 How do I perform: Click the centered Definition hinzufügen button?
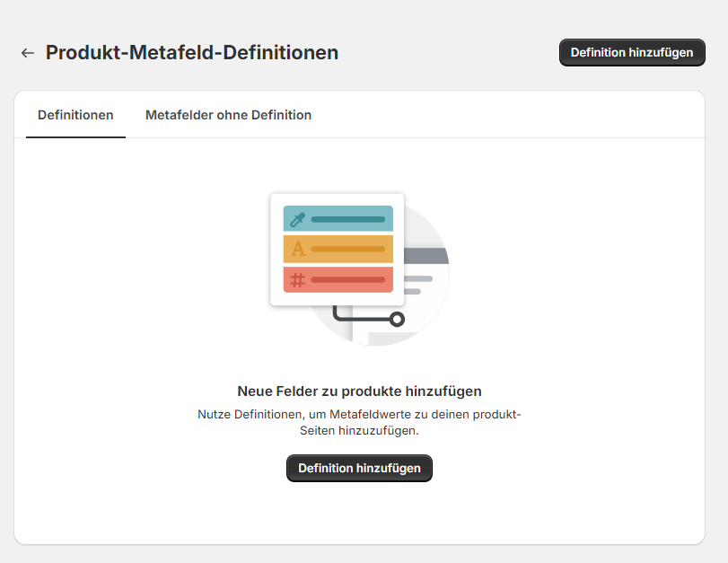click(359, 468)
